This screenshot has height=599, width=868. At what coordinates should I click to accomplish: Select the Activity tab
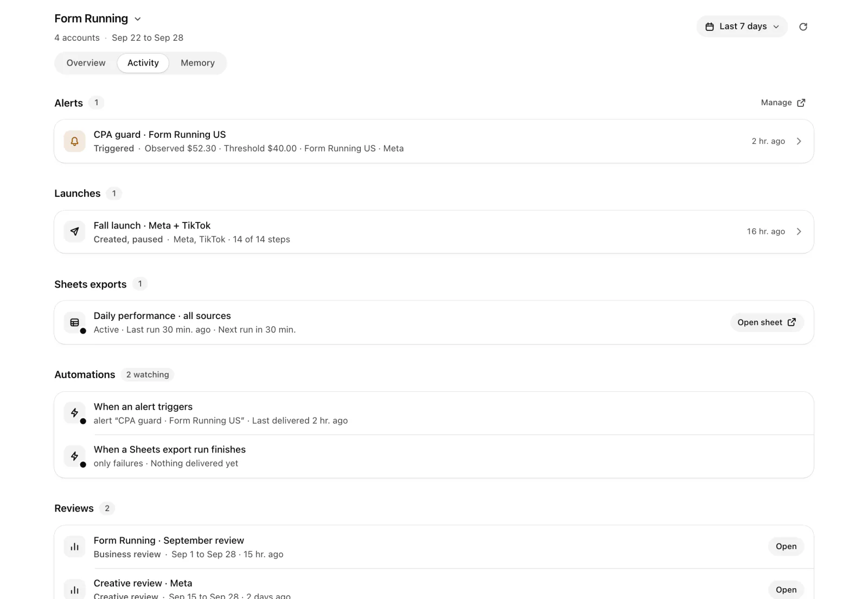[x=143, y=63]
